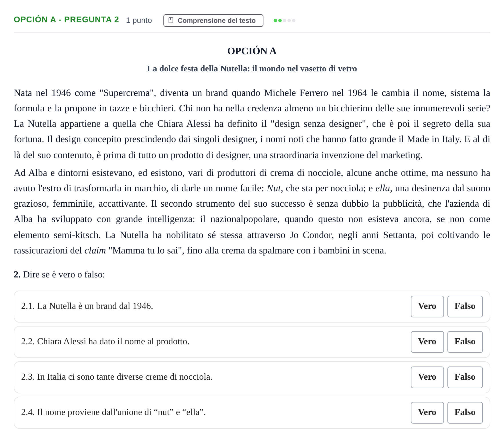Screen dimensions: 504x443
Task: Click the italic word Nut in the passage
Action: pos(273,188)
